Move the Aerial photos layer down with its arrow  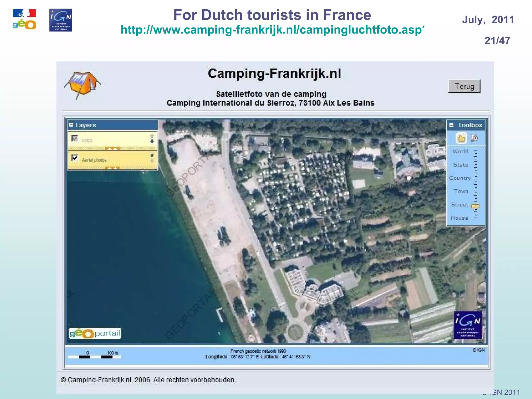(152, 161)
